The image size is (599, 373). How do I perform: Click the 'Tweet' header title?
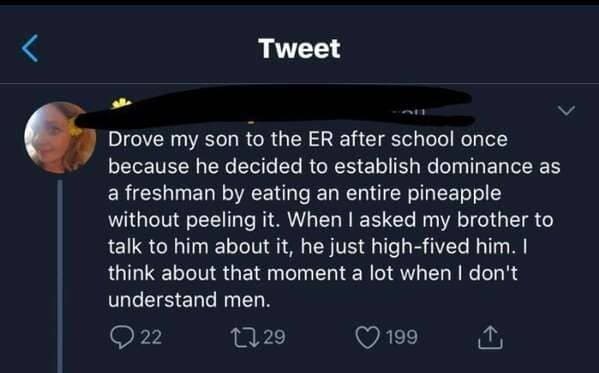click(x=300, y=49)
